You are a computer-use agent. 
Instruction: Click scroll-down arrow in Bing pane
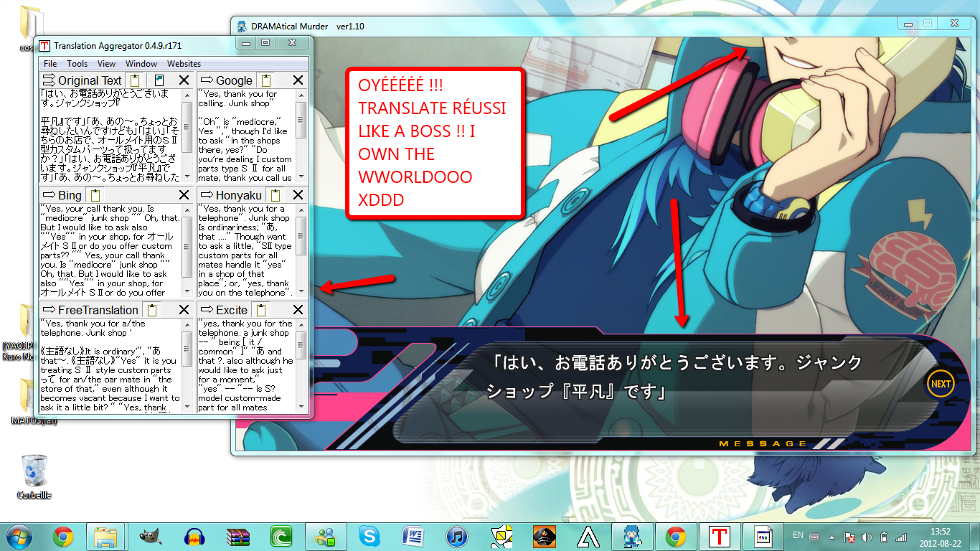pos(187,292)
